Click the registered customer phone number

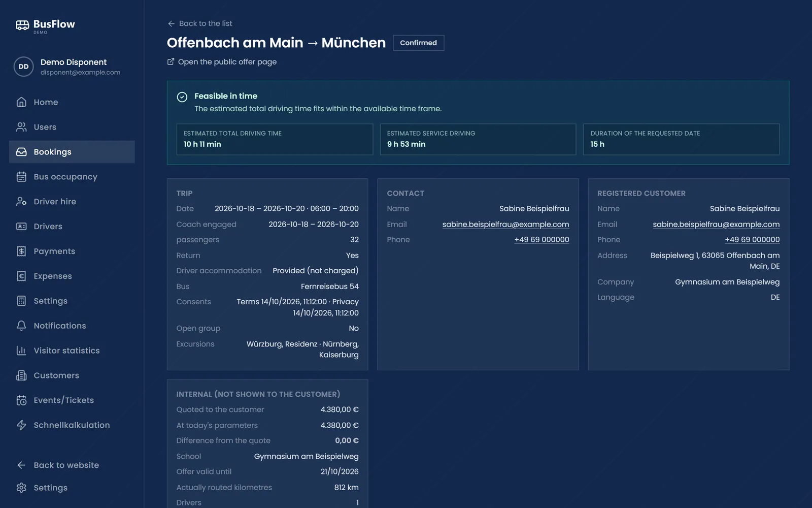(752, 240)
